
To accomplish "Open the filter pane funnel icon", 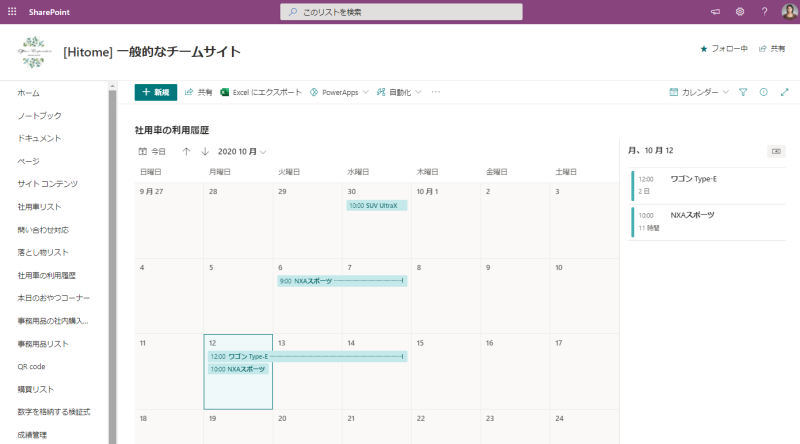I will tap(743, 92).
